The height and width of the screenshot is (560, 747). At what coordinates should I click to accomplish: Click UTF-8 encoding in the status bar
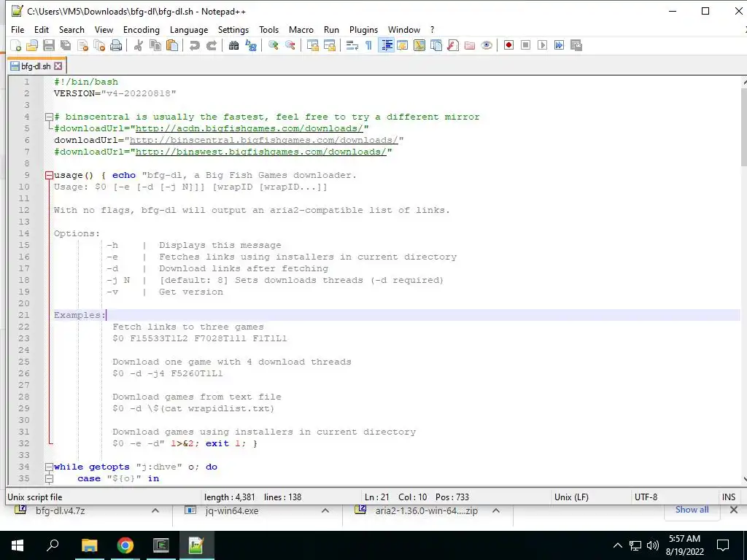point(646,497)
